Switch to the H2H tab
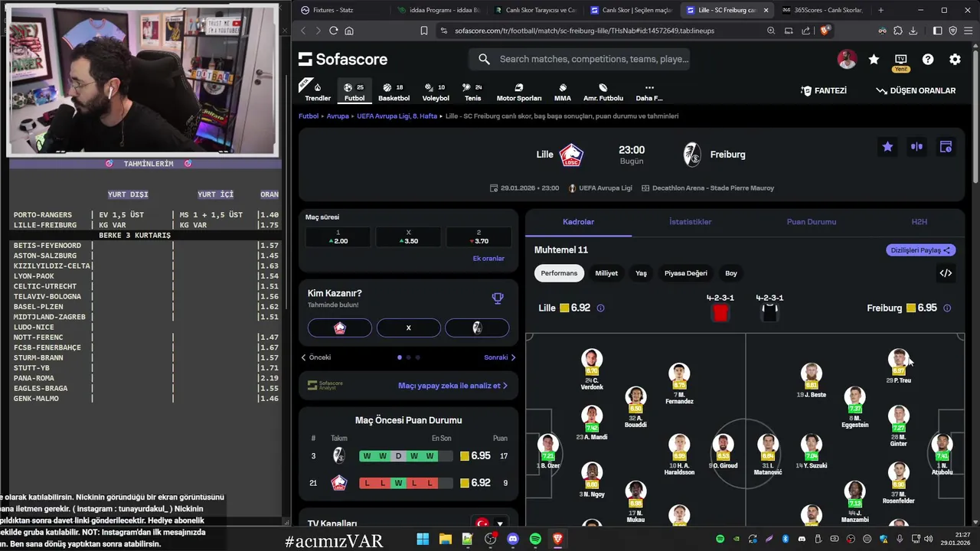 [920, 222]
